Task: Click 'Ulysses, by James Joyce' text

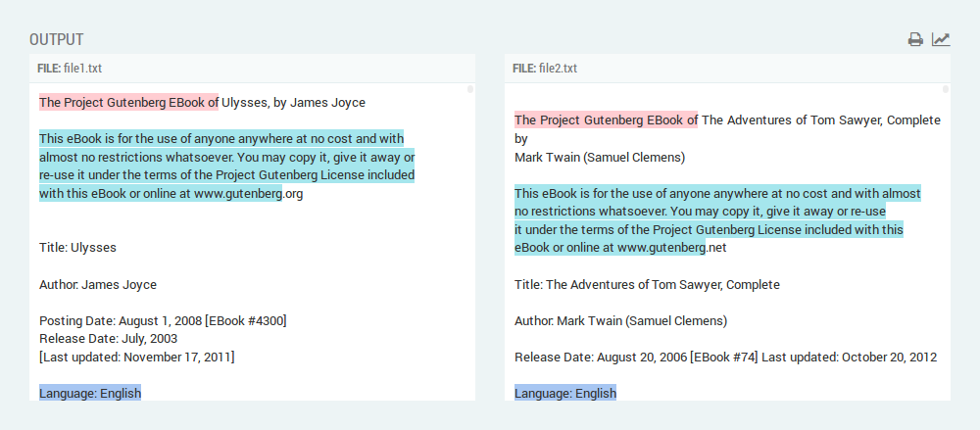Action: click(293, 103)
